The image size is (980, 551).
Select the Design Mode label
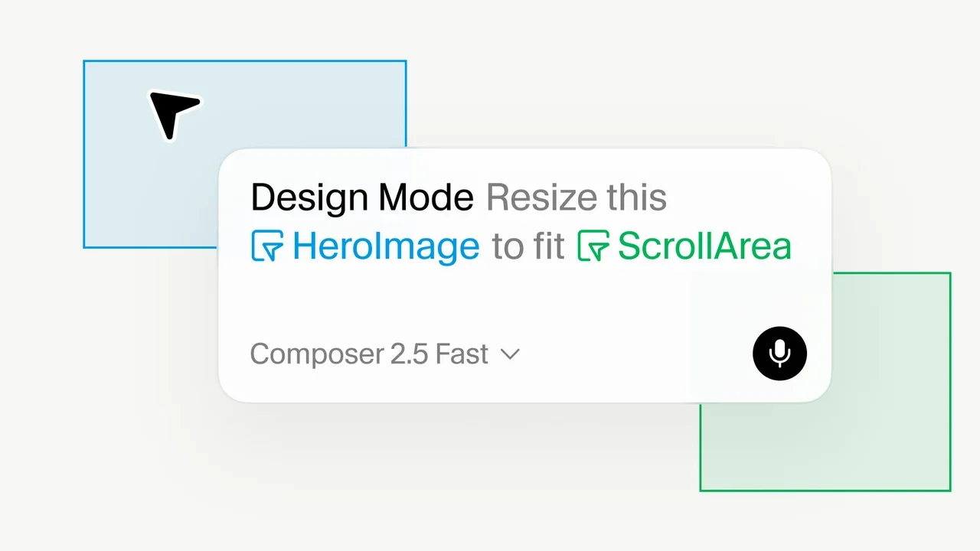click(362, 198)
